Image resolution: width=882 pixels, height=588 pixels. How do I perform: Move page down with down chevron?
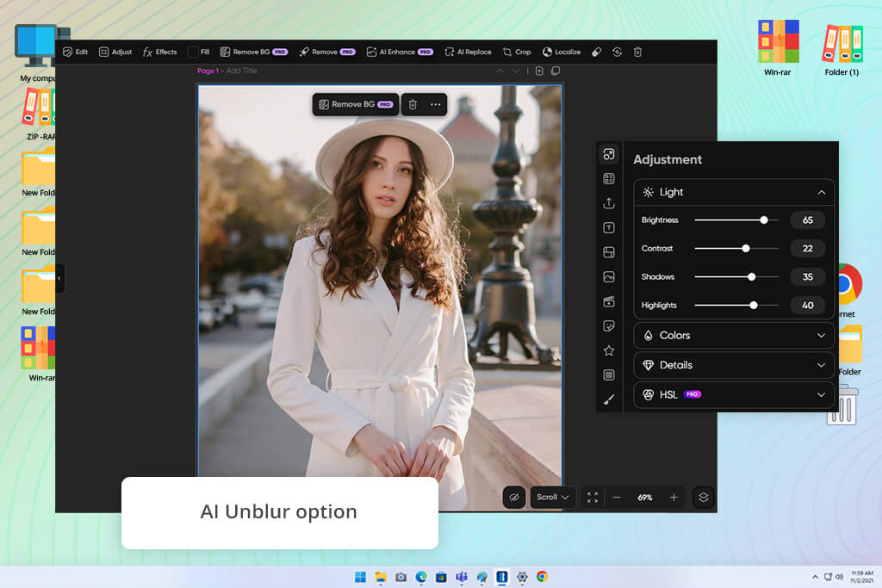(x=516, y=71)
